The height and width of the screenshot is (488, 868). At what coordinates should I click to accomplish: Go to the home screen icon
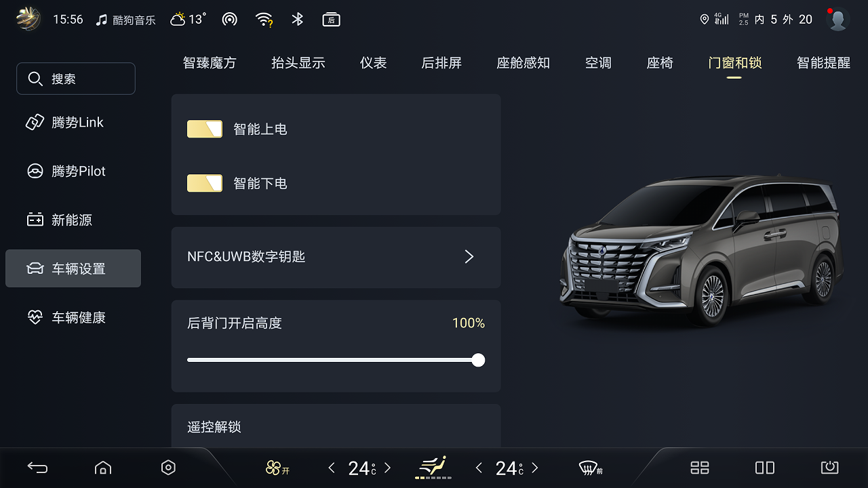102,468
